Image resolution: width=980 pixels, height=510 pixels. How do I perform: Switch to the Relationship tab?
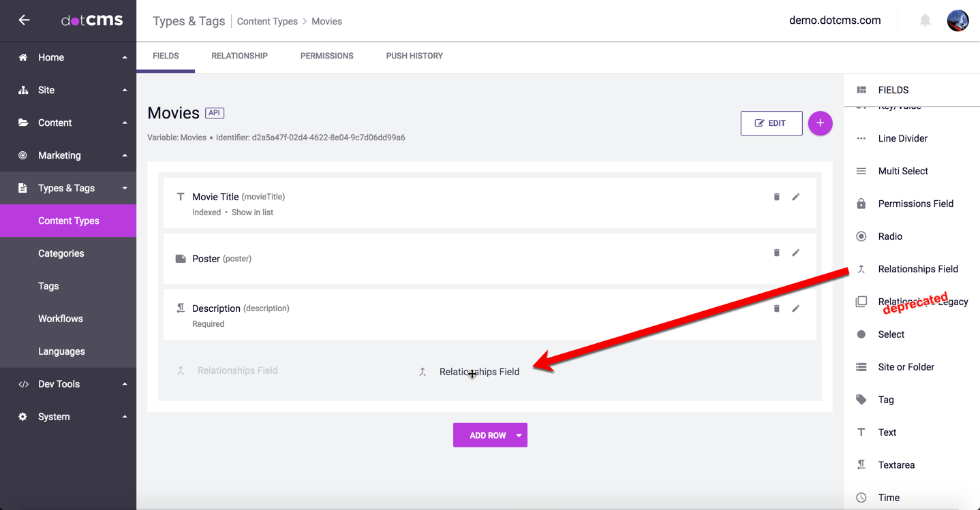pos(239,56)
